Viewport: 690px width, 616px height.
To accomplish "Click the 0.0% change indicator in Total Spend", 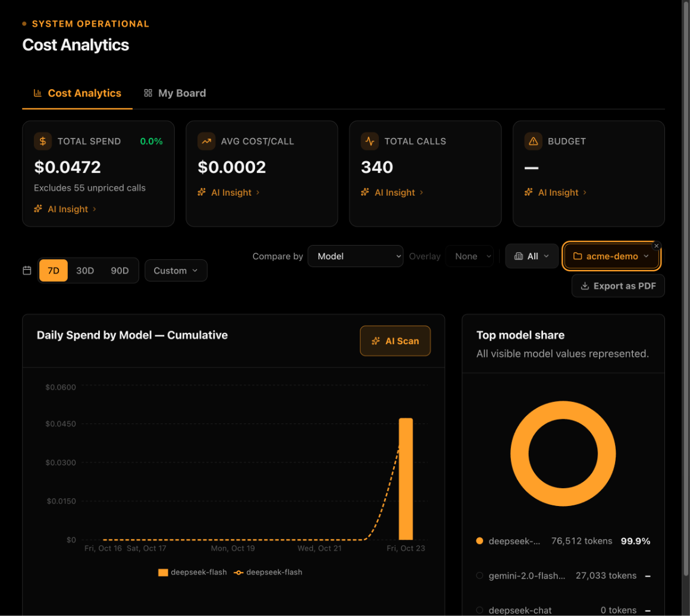I will 151,142.
